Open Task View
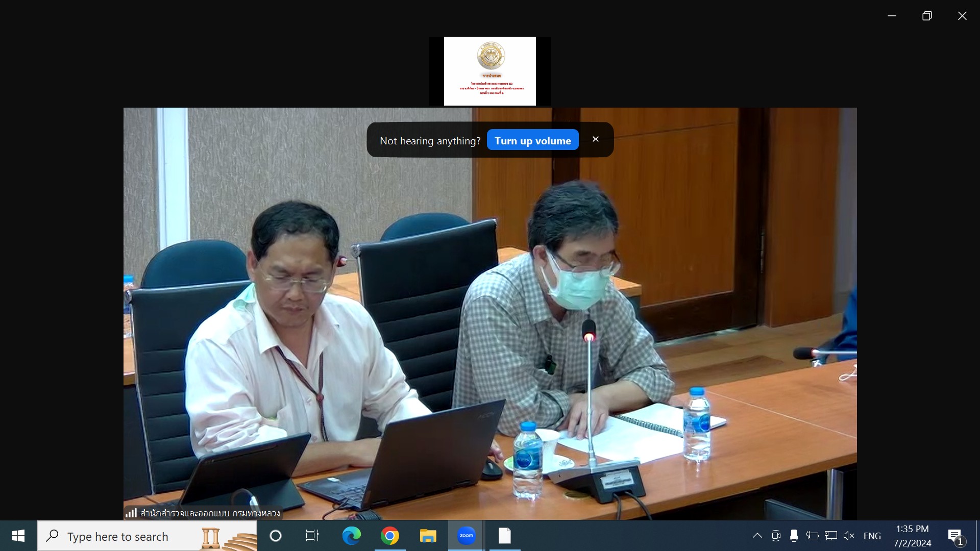Screen dimensions: 980x551 pyautogui.click(x=312, y=536)
